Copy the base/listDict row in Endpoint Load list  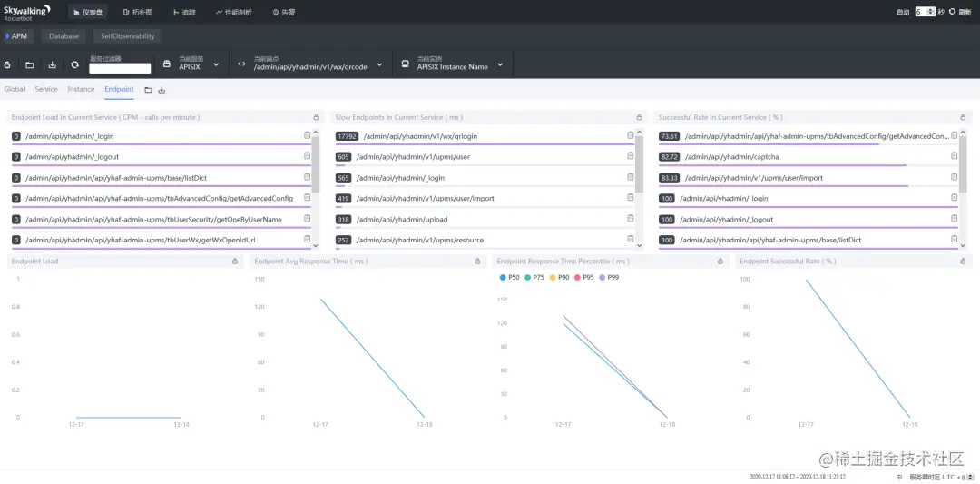click(x=307, y=177)
